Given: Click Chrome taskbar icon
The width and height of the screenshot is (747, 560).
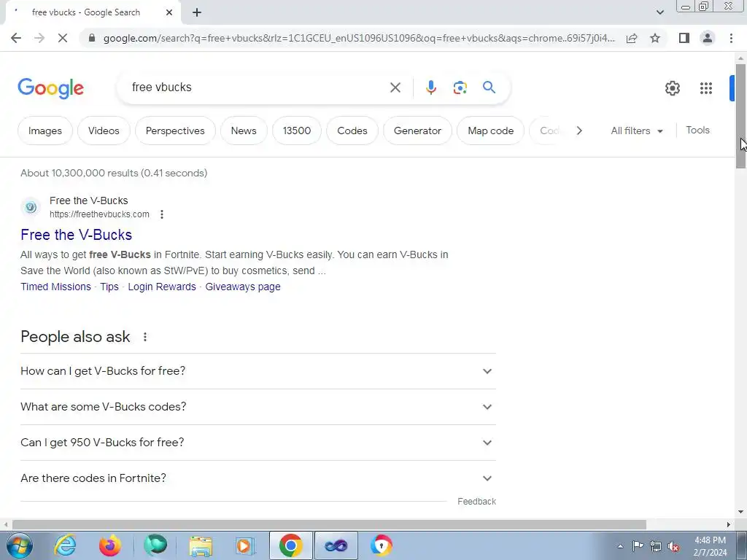Looking at the screenshot, I should pyautogui.click(x=290, y=545).
